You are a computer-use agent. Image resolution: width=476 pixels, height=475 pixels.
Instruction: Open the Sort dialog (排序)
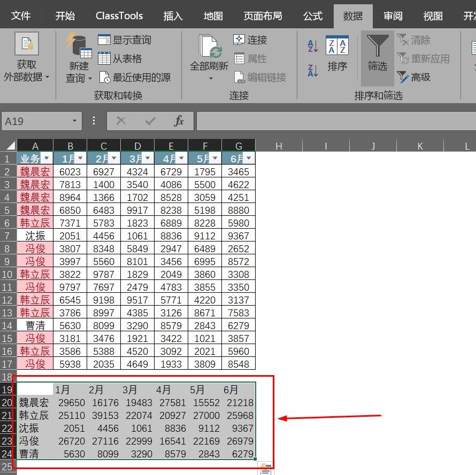tap(337, 53)
